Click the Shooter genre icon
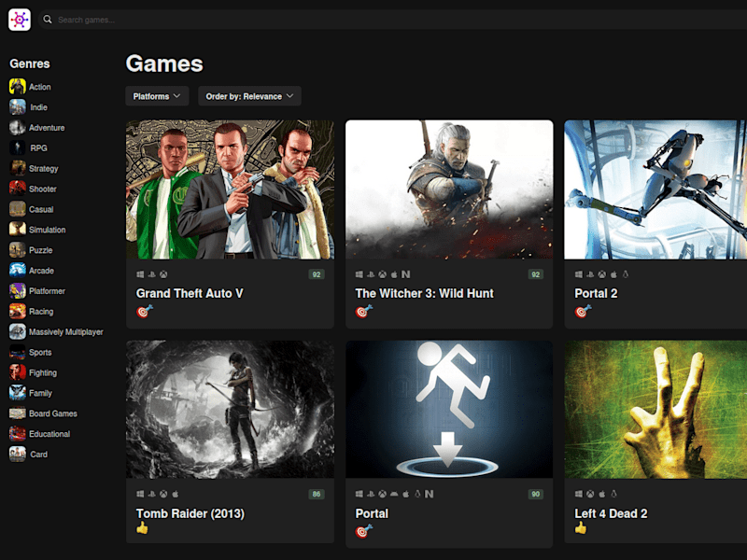747x560 pixels. click(18, 189)
